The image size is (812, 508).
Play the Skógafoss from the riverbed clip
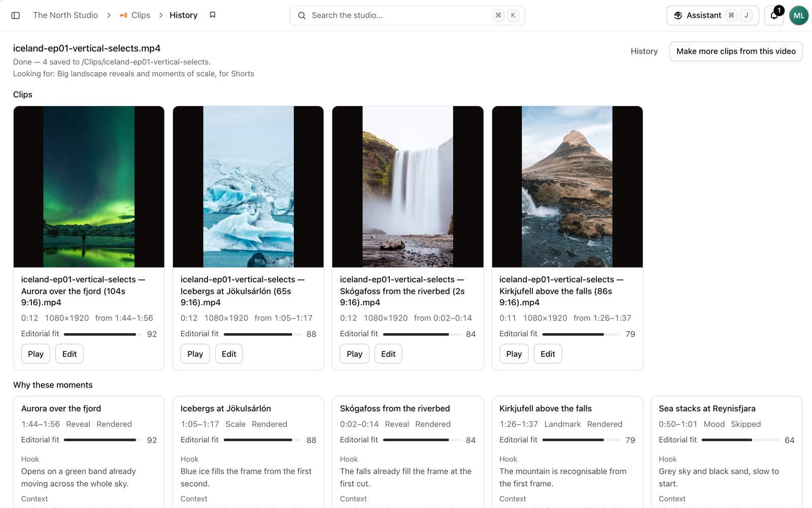pos(354,354)
